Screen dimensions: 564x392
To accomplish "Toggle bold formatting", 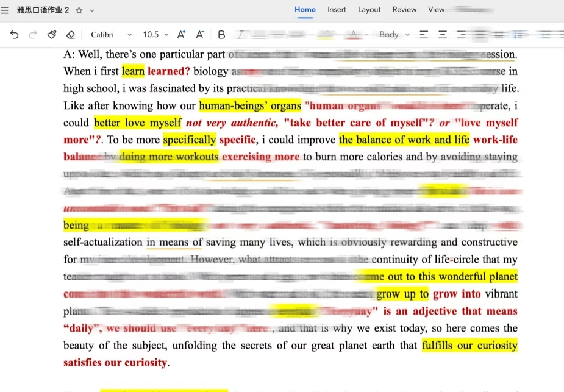I will [x=221, y=35].
